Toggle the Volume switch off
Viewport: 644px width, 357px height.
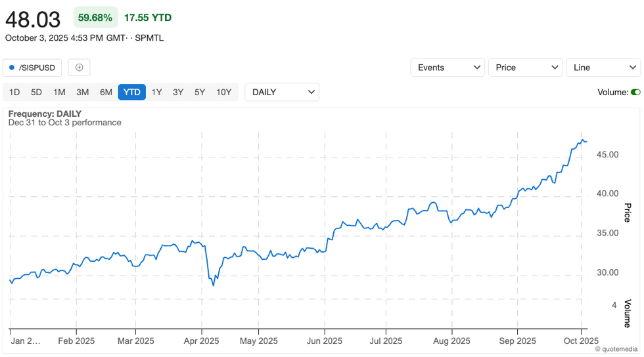(635, 93)
